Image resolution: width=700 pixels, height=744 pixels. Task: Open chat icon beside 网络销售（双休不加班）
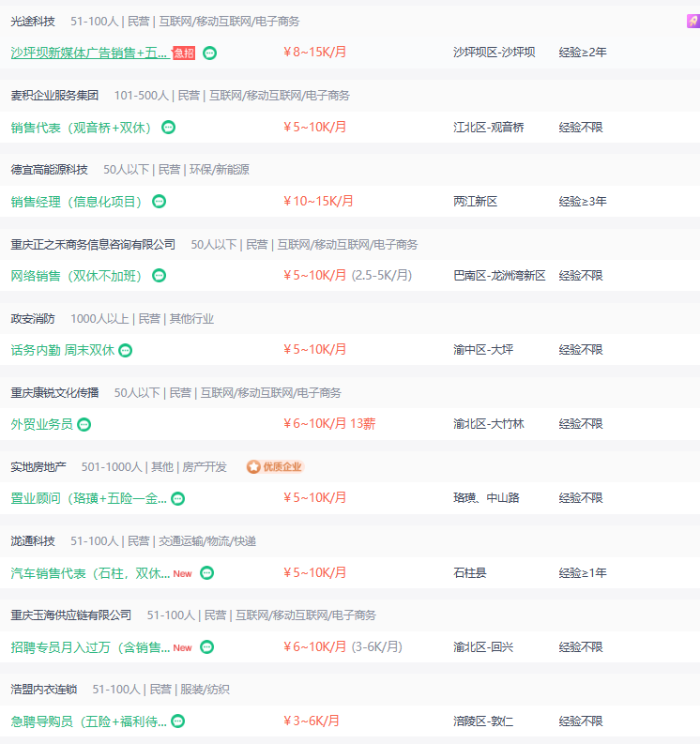[x=159, y=276]
